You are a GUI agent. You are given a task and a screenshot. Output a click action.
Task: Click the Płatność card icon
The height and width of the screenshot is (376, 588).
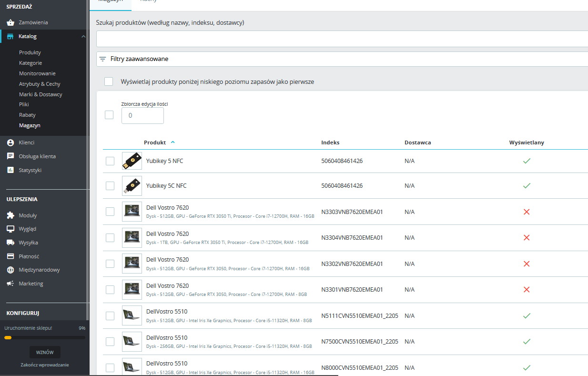coord(10,256)
